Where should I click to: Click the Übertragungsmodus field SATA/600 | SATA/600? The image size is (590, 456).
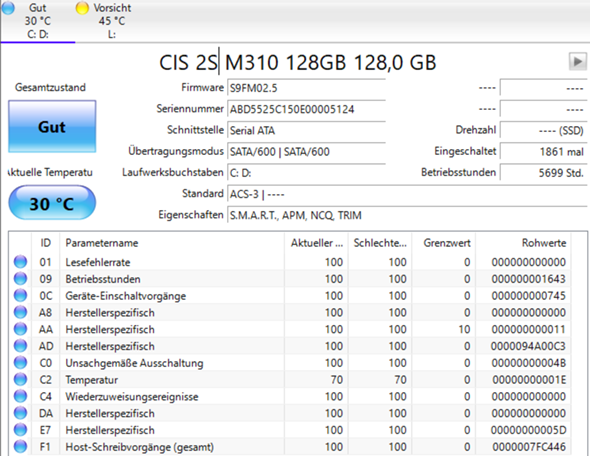click(306, 152)
